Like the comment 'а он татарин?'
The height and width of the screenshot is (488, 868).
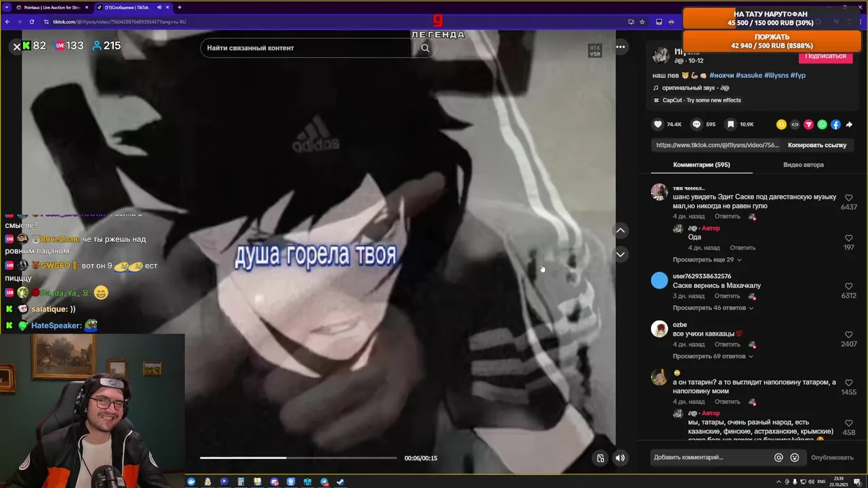tap(848, 383)
